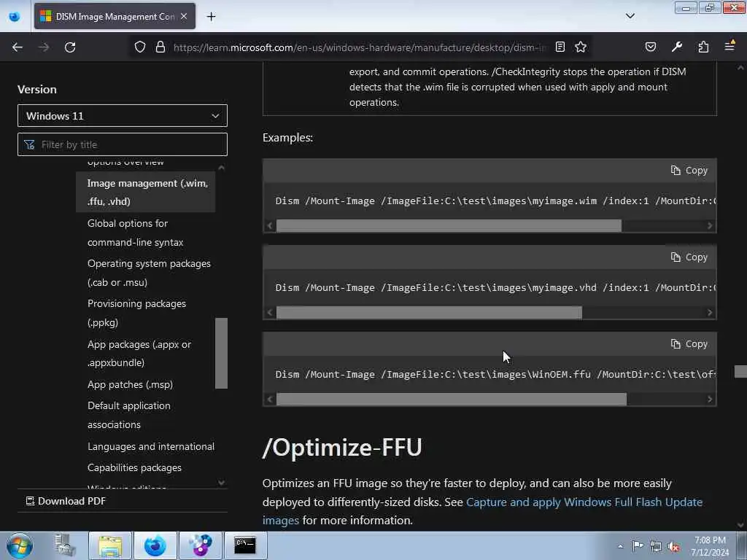This screenshot has width=747, height=560.
Task: Open App packages (.appx or .appxbundle)
Action: click(x=139, y=354)
